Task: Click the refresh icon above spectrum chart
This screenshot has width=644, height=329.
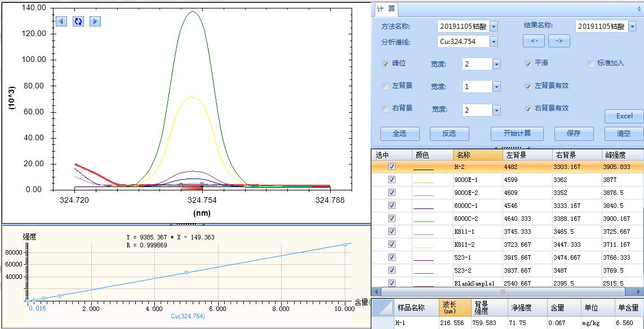Action: tap(78, 21)
